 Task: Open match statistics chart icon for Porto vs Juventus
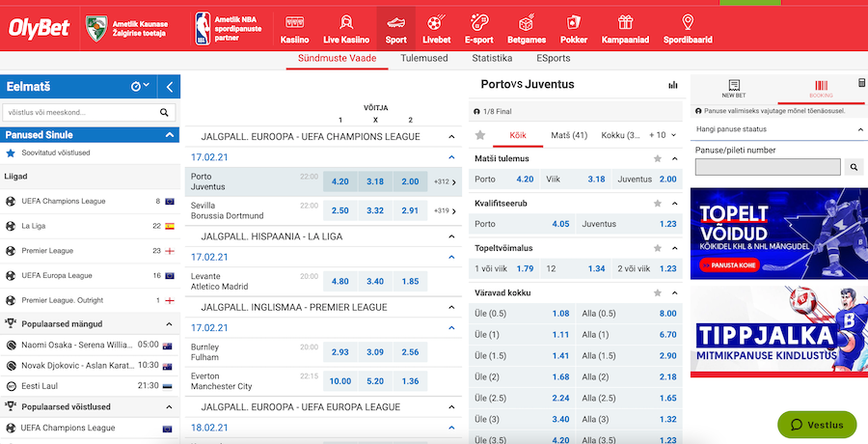(672, 85)
